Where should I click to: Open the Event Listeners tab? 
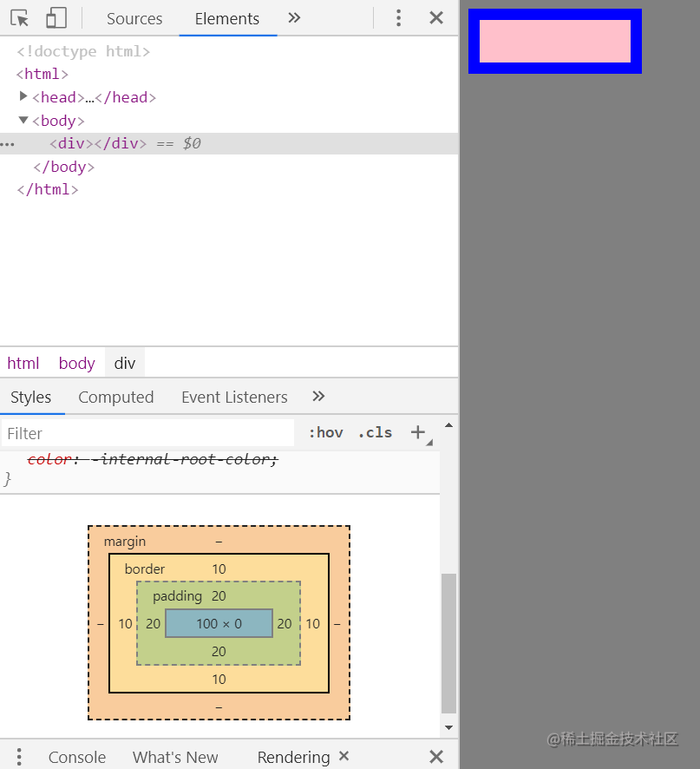point(234,397)
